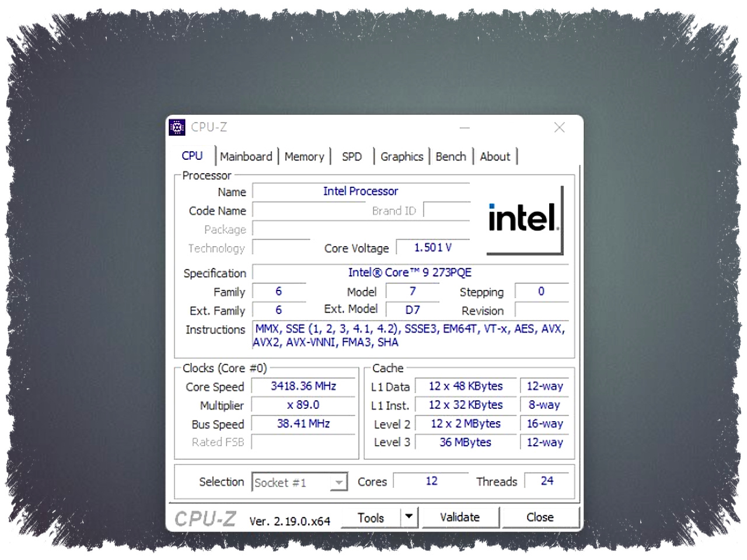Click the Core Speed value field
747x560 pixels.
(x=303, y=386)
